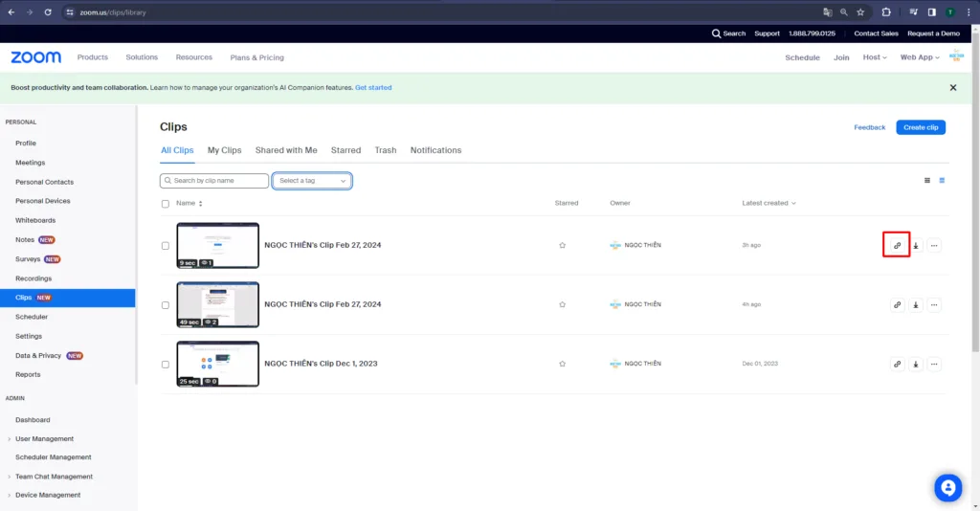Switch to grid view layout

pyautogui.click(x=926, y=180)
